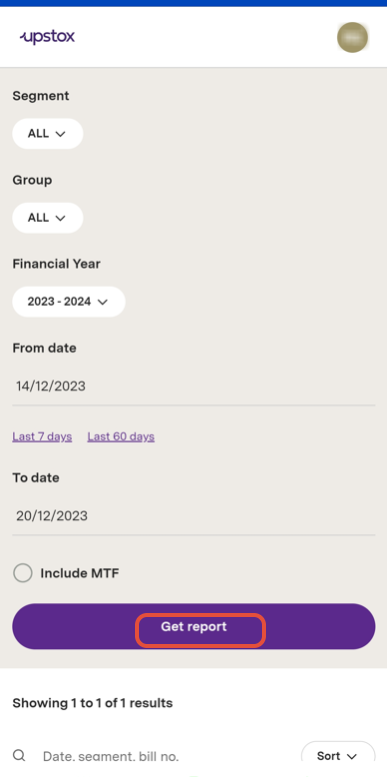Click the Upstox logo
Screen dimensions: 387x777
pos(47,37)
